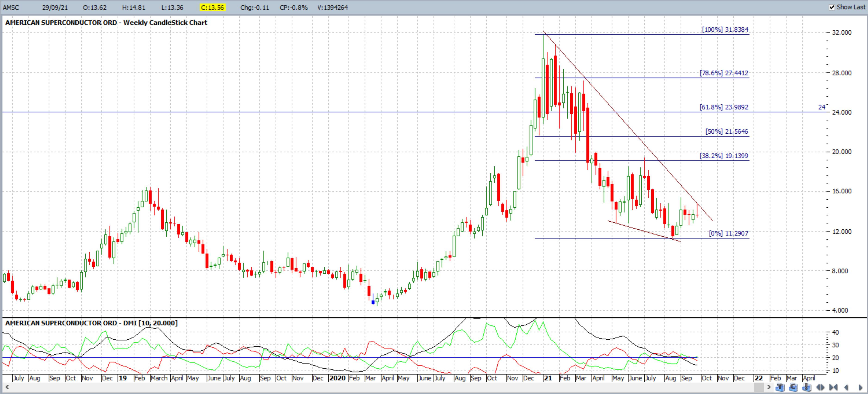Click the [61.8%] 23.9892 Fibonacci label

724,107
